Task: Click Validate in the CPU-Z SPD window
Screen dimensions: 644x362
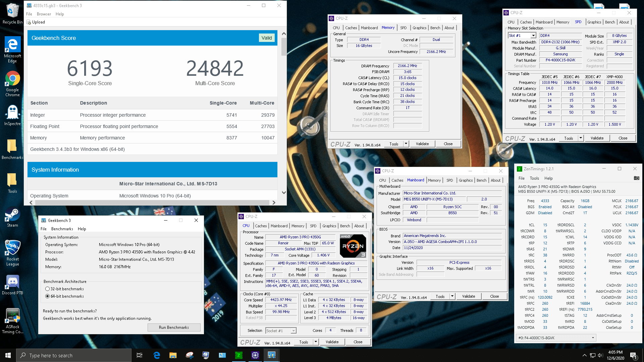Action: point(597,138)
